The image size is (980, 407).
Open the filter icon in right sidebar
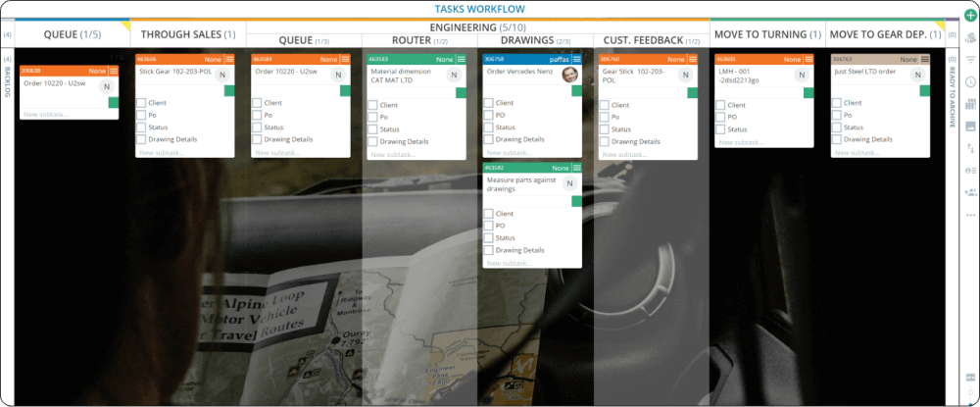click(970, 60)
